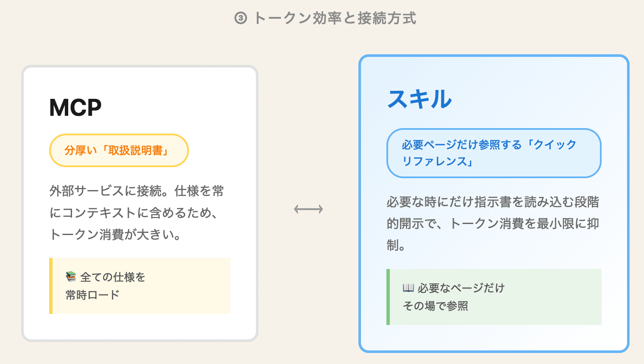Click the stacked books emoji icon
Image resolution: width=644 pixels, height=364 pixels.
click(71, 277)
